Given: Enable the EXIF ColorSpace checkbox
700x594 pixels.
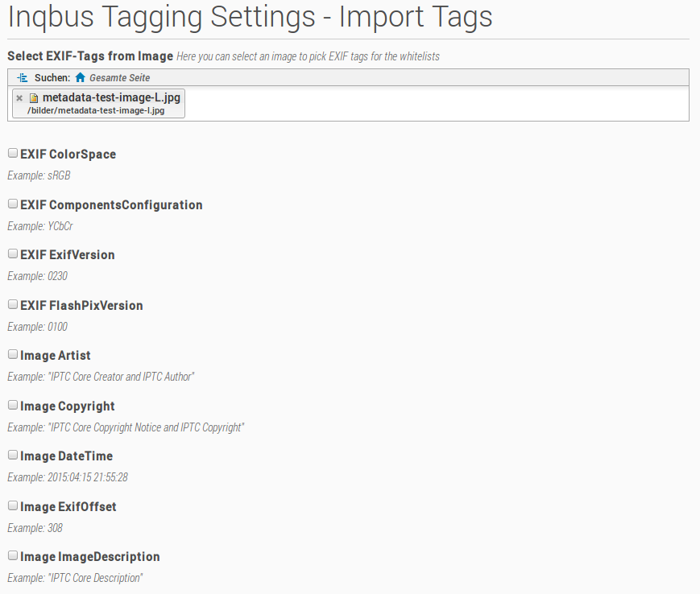Looking at the screenshot, I should (x=12, y=152).
